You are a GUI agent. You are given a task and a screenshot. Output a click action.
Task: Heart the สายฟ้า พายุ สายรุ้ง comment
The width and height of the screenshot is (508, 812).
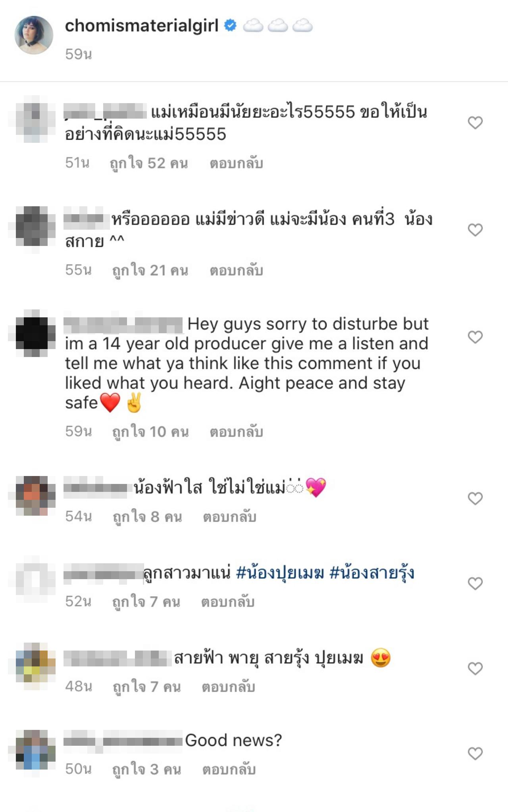[x=475, y=669]
